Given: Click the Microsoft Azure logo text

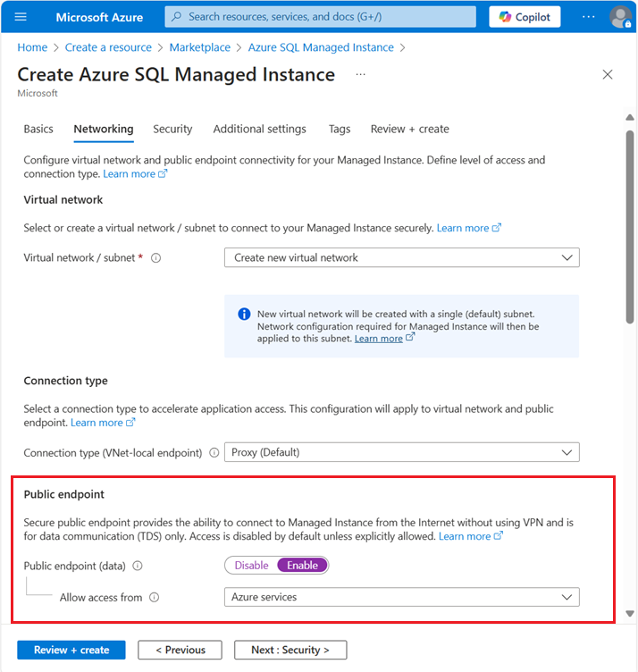Looking at the screenshot, I should [99, 17].
